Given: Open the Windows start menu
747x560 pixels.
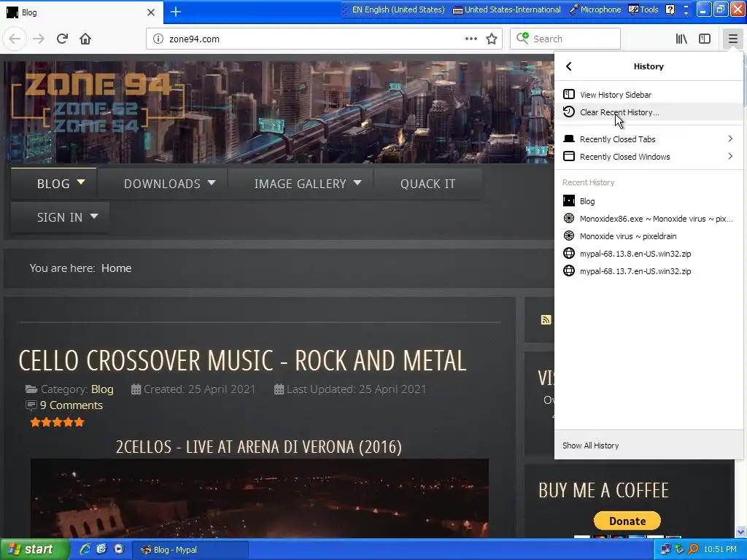Looking at the screenshot, I should (x=34, y=550).
